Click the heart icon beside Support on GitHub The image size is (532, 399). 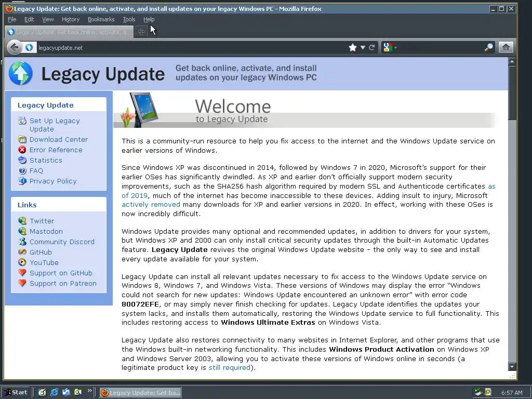22,273
